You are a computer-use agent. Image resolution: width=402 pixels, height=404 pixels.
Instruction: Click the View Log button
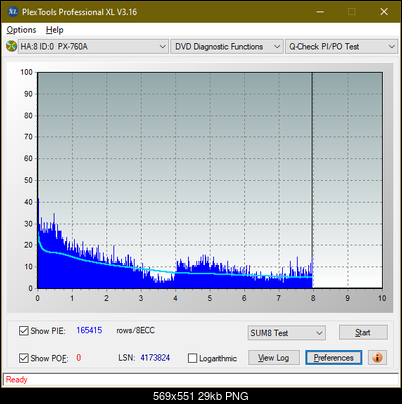(x=274, y=358)
